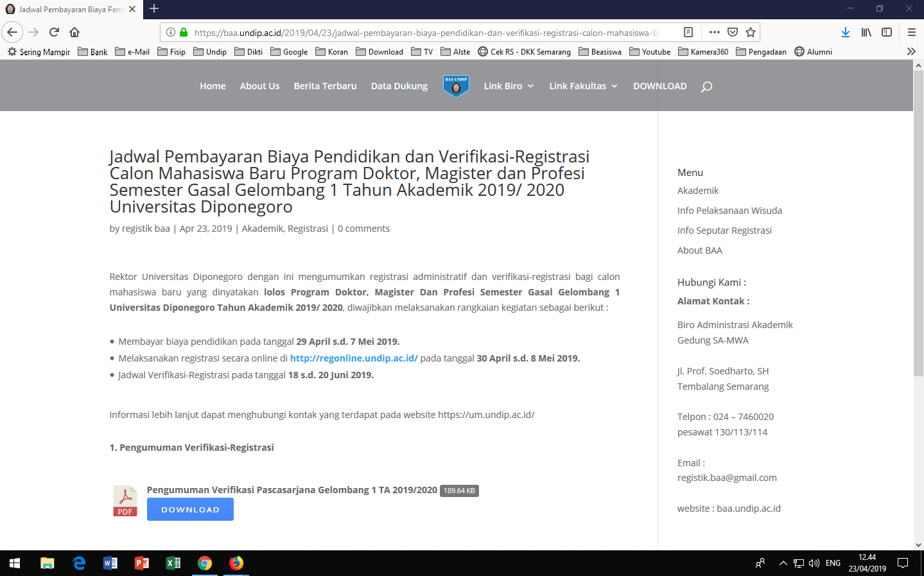Click the red PDF file icon
This screenshot has width=924, height=576.
(125, 501)
